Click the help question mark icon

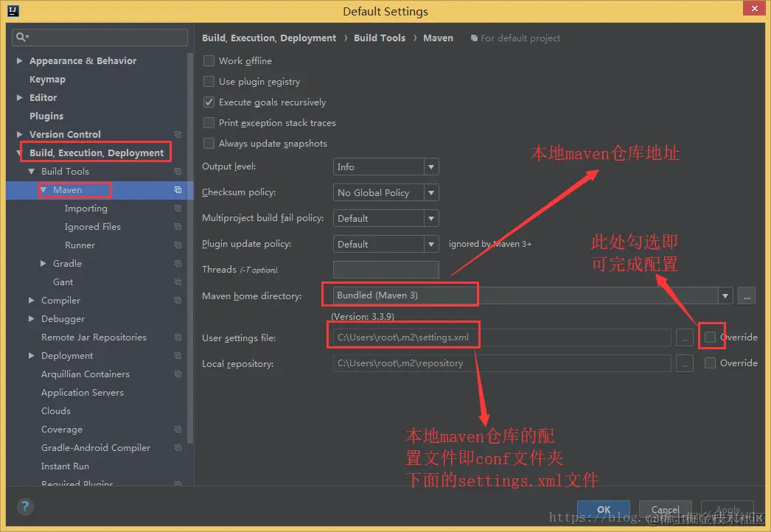click(25, 506)
